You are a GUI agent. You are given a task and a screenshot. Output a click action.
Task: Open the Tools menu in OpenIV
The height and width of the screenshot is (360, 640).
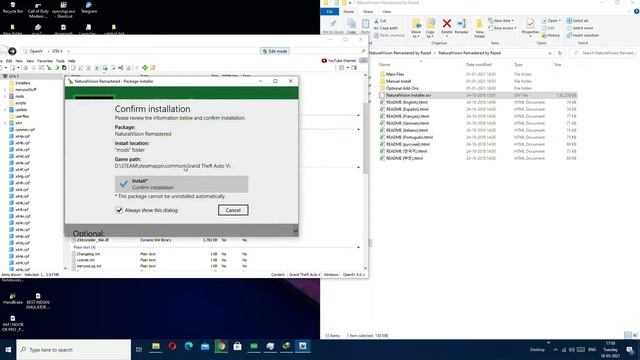coord(60,61)
